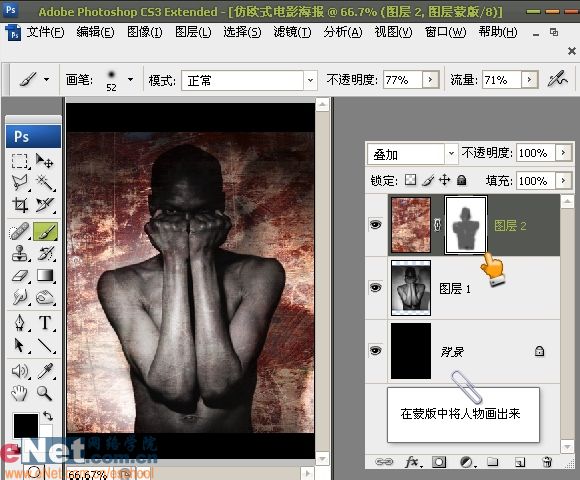Open the 图像(I) menu

[x=145, y=32]
